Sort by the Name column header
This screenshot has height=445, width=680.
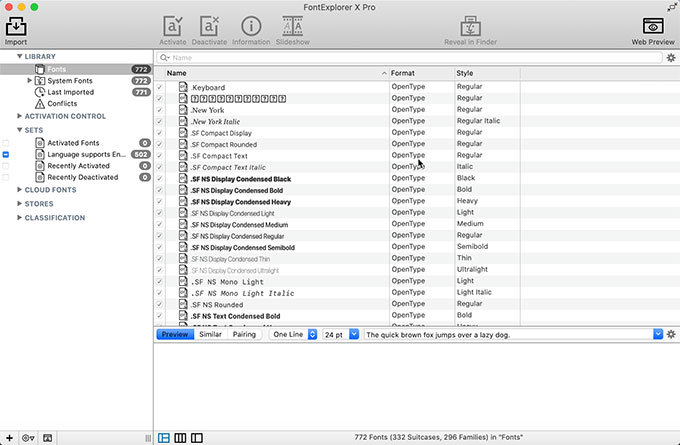(277, 73)
